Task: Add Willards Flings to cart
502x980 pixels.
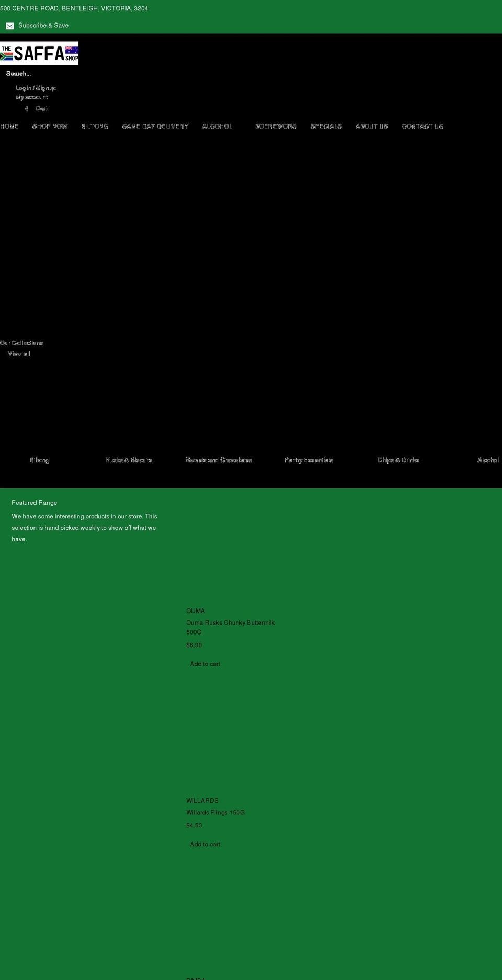Action: (x=205, y=844)
